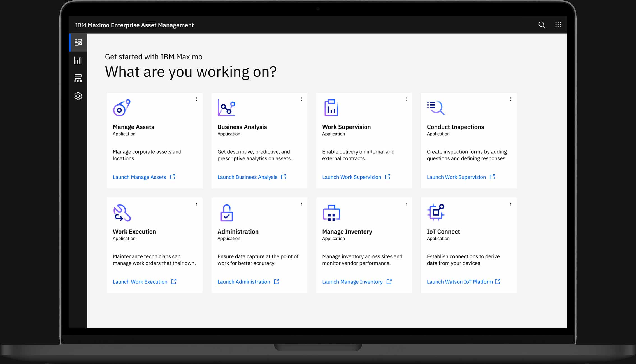Open the bar chart analytics sidebar icon

click(78, 60)
